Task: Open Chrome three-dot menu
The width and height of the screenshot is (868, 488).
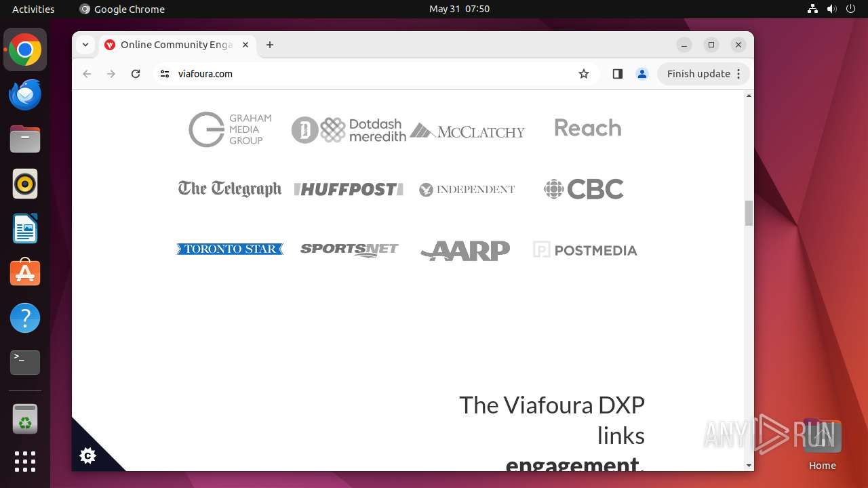Action: (739, 74)
